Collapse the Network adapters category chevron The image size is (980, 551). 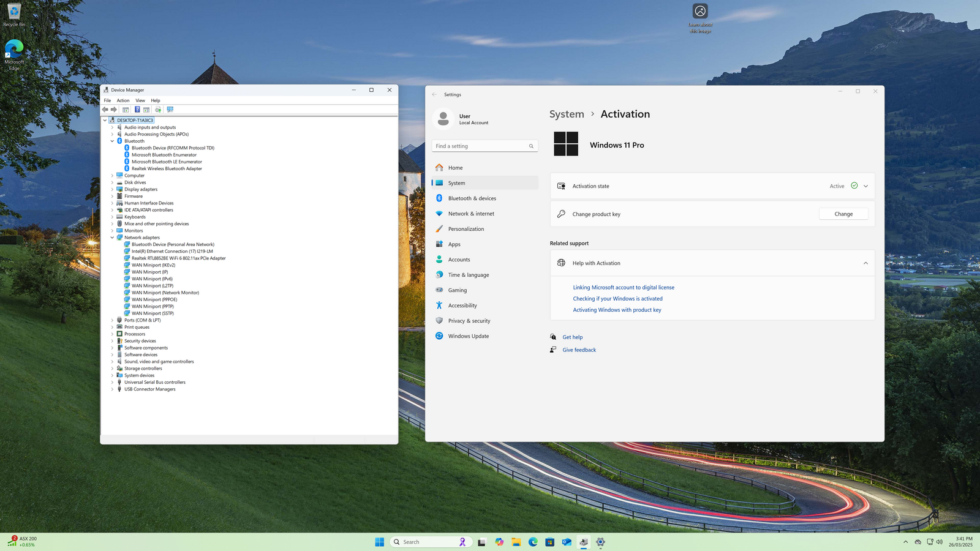pos(112,238)
